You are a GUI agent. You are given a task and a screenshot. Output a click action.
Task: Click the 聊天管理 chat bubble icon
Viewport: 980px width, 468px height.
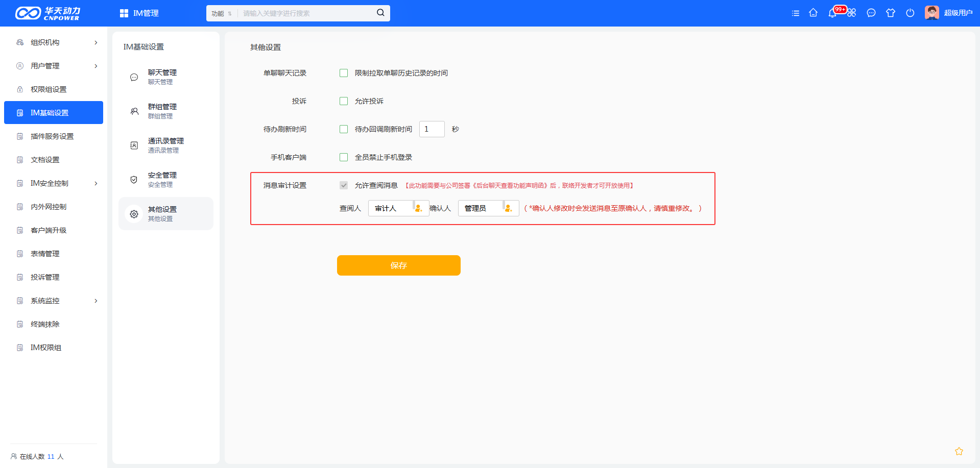tap(134, 77)
